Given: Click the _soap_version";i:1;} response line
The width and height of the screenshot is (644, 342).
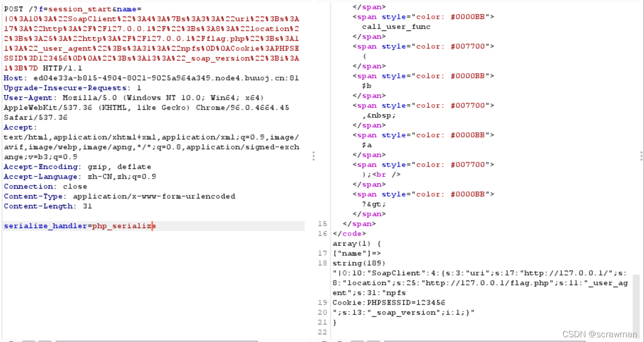Looking at the screenshot, I should 403,312.
